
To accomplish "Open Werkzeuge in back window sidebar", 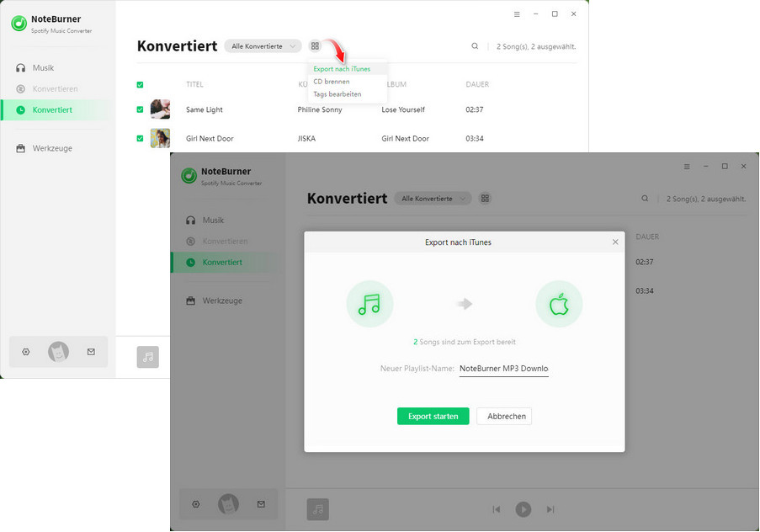I will click(52, 148).
